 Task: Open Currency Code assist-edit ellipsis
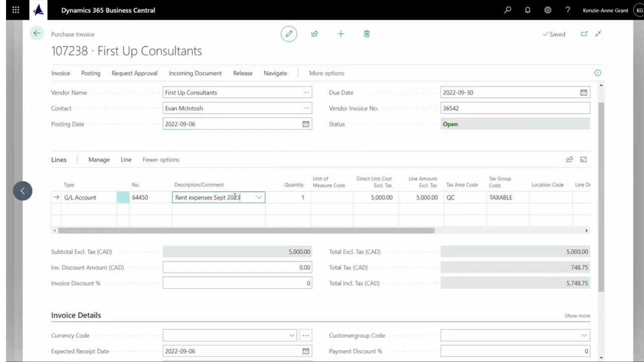click(x=306, y=335)
